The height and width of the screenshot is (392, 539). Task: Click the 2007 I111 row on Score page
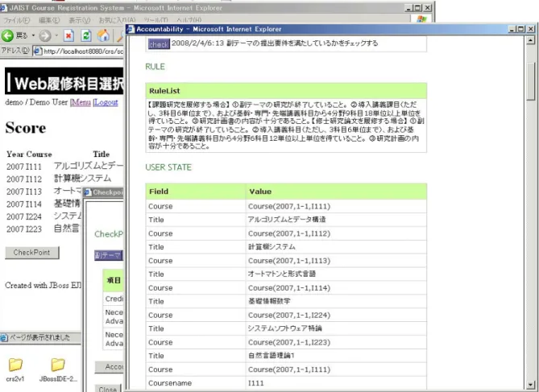pos(64,167)
